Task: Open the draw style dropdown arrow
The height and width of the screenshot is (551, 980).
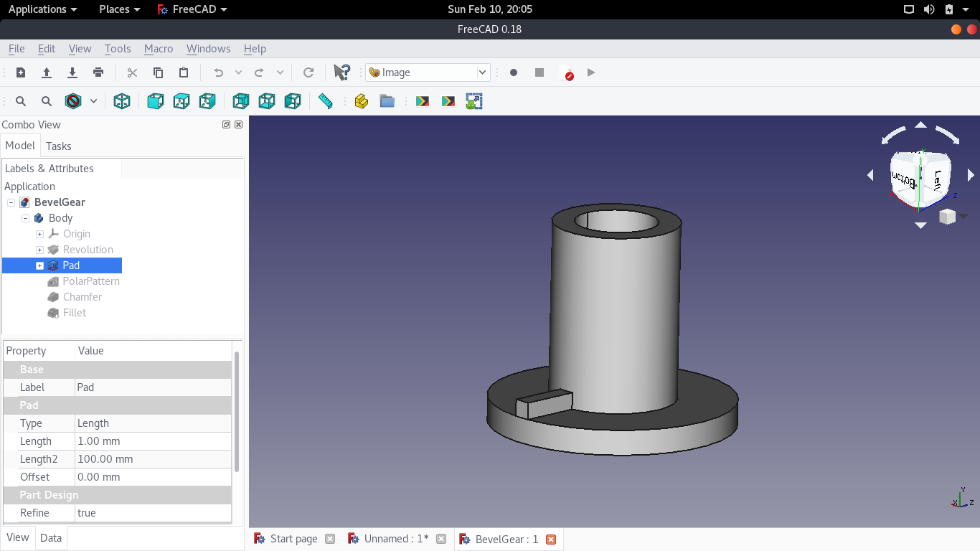Action: [93, 101]
